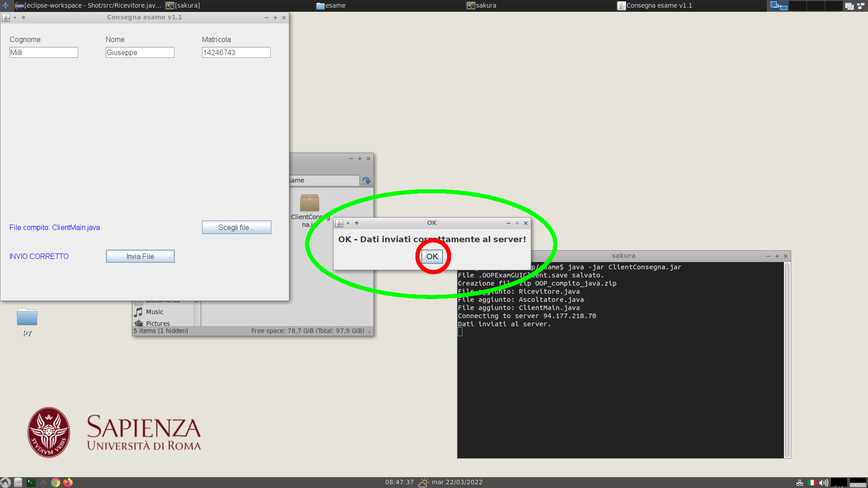Open the ClientConsegna jar package icon
This screenshot has width=868, height=488.
pyautogui.click(x=309, y=203)
